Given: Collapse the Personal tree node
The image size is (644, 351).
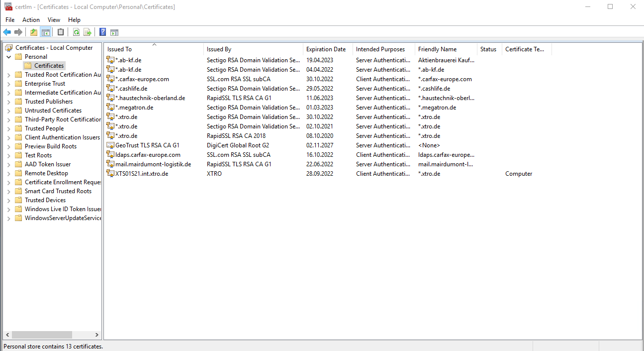Looking at the screenshot, I should (x=8, y=57).
